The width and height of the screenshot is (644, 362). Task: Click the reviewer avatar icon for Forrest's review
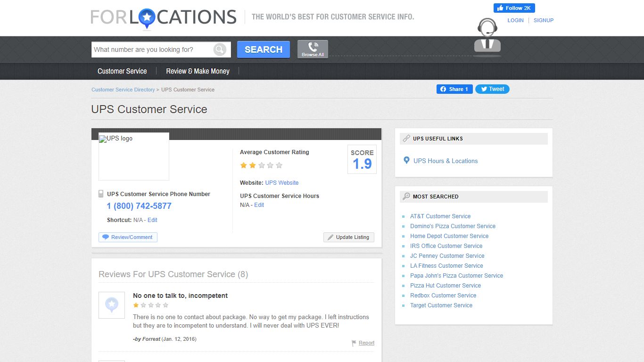pos(112,305)
